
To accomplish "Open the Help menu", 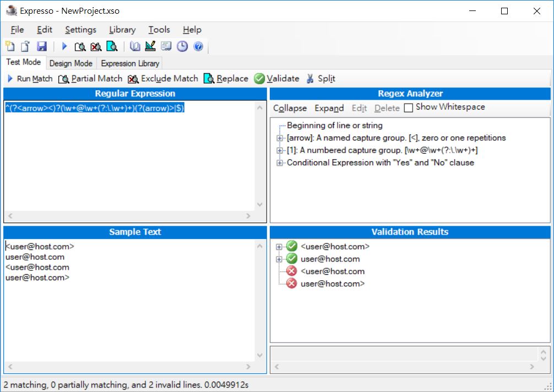I will pyautogui.click(x=192, y=30).
